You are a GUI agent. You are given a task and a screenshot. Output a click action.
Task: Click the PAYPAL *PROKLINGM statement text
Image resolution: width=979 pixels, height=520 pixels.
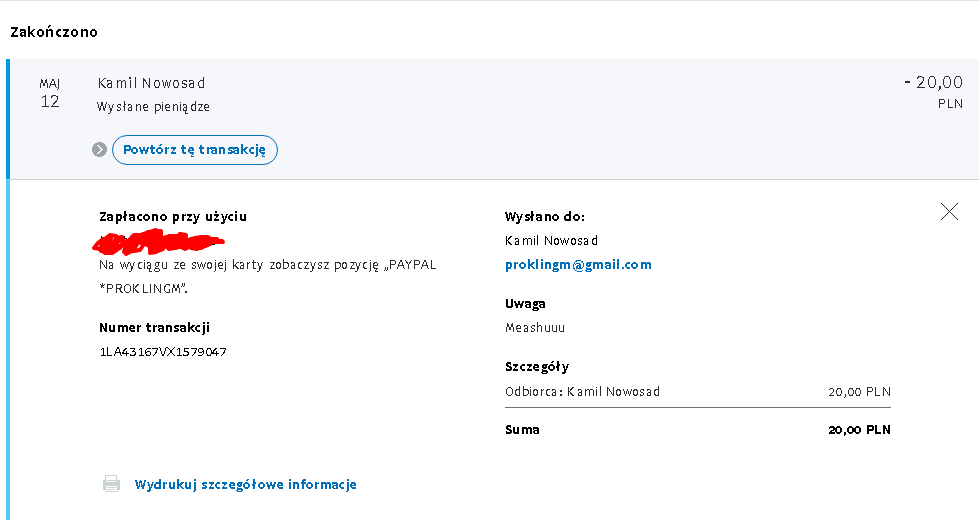(x=268, y=277)
